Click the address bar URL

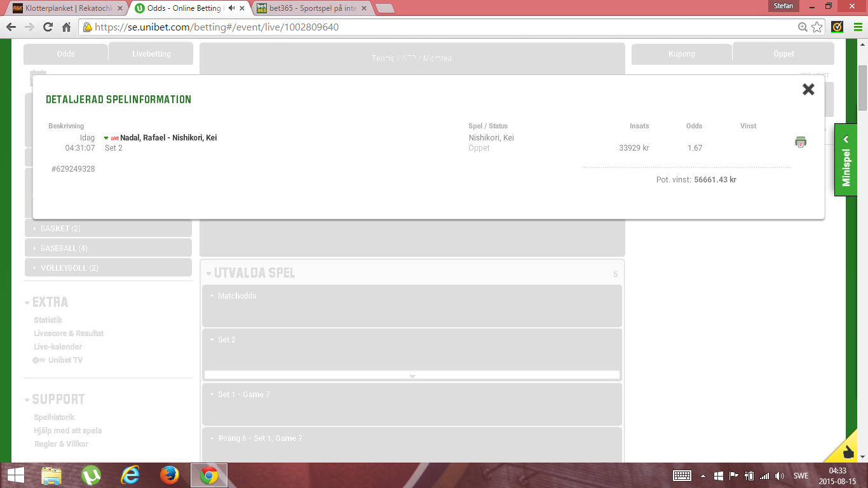click(x=217, y=27)
